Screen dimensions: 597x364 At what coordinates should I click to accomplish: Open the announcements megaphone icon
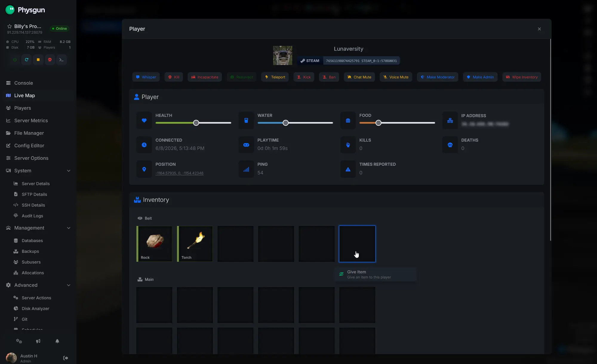click(x=38, y=341)
